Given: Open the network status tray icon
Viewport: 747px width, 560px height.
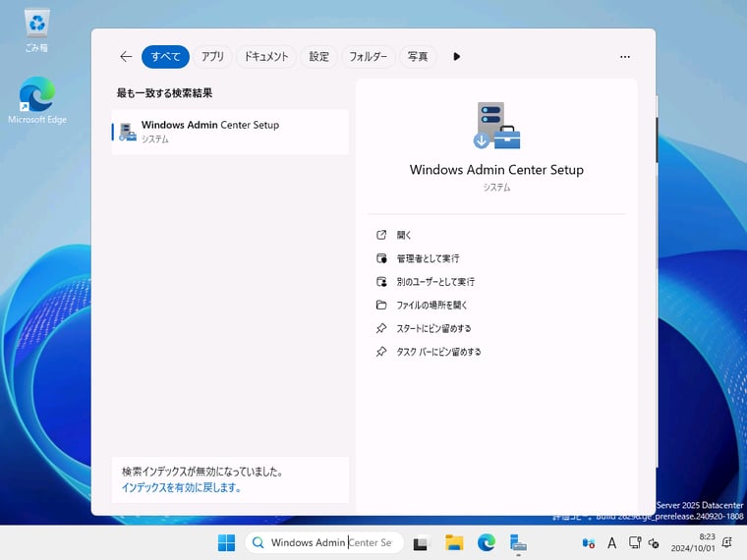Looking at the screenshot, I should 635,542.
